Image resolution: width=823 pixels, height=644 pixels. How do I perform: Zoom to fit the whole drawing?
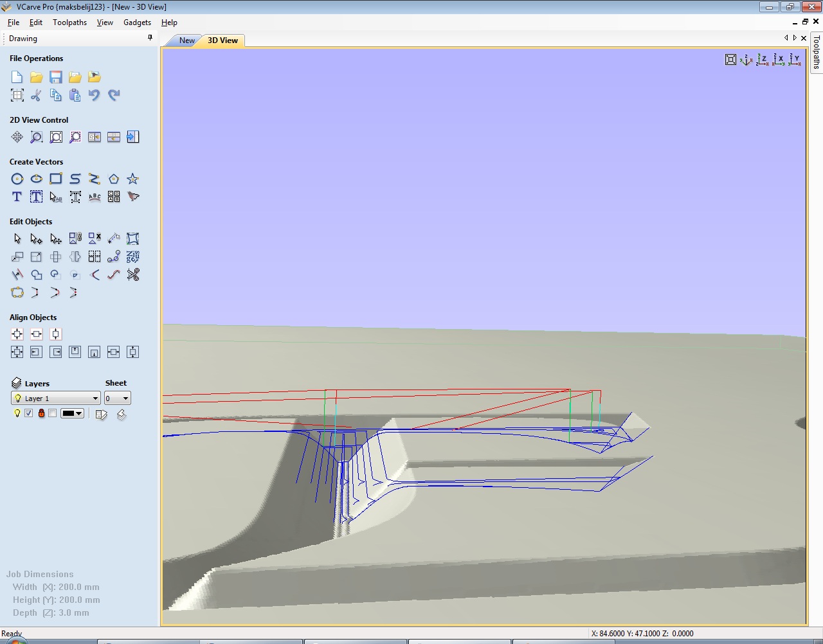[56, 137]
